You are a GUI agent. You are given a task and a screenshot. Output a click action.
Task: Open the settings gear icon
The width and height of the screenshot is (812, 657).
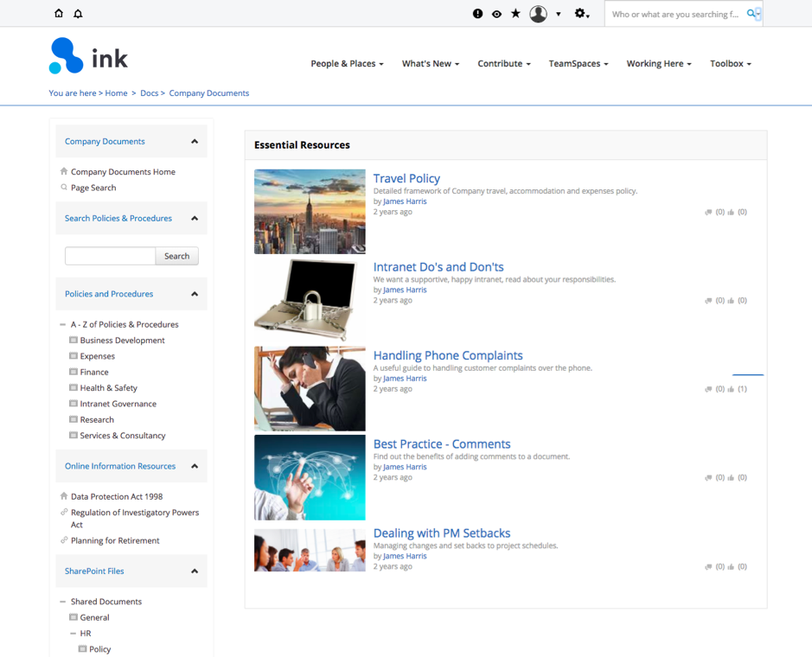581,14
